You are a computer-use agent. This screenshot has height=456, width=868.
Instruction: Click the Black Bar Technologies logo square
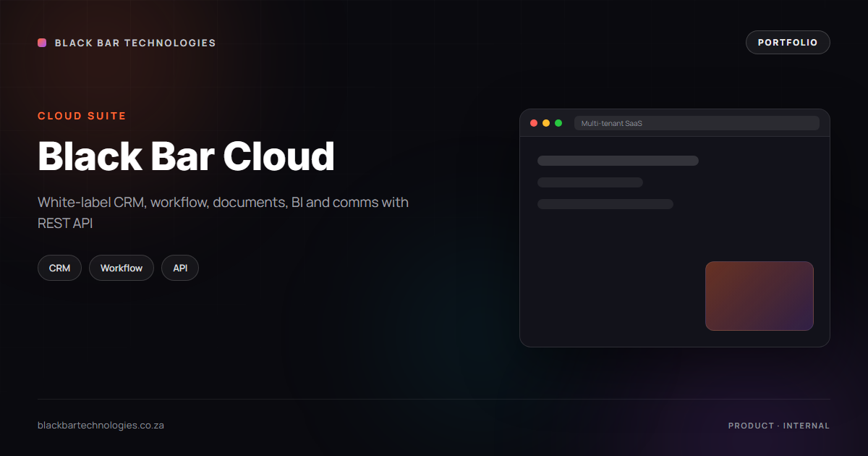pos(42,43)
